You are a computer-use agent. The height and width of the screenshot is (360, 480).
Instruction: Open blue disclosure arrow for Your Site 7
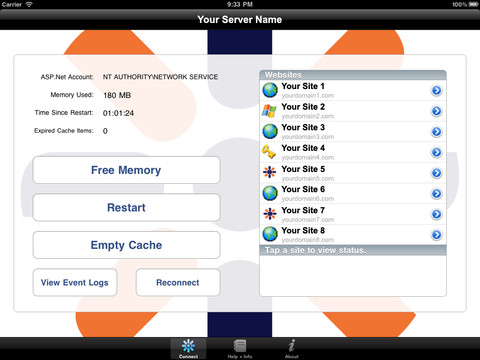[436, 214]
